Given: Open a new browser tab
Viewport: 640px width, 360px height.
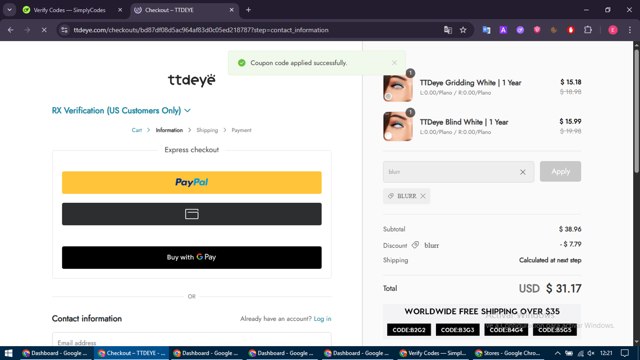Looking at the screenshot, I should (x=248, y=10).
